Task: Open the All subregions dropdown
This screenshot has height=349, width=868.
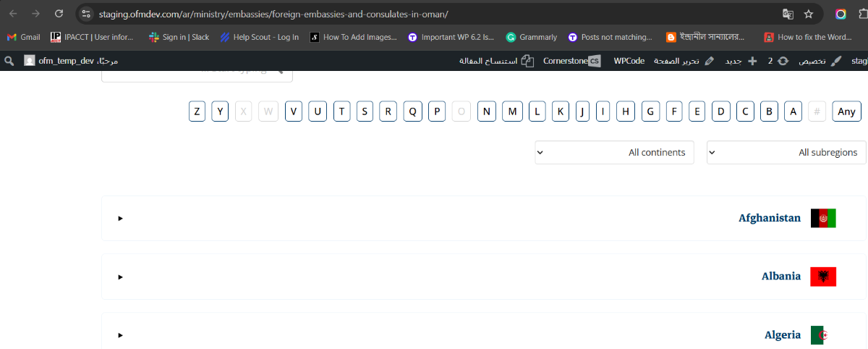Action: tap(786, 153)
